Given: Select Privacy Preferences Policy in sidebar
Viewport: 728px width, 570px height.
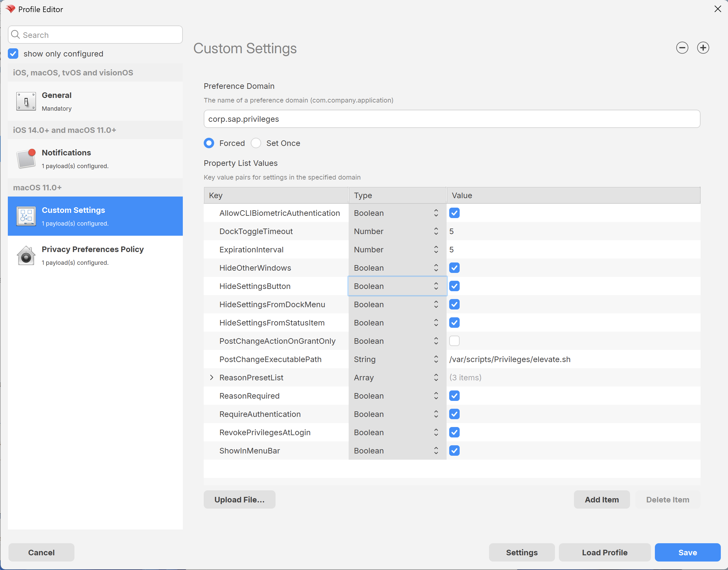Looking at the screenshot, I should pos(95,255).
